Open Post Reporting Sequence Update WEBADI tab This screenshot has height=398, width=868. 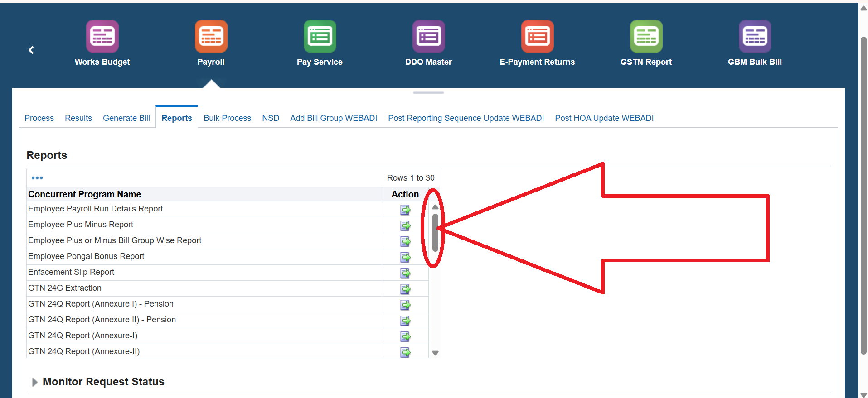click(466, 118)
